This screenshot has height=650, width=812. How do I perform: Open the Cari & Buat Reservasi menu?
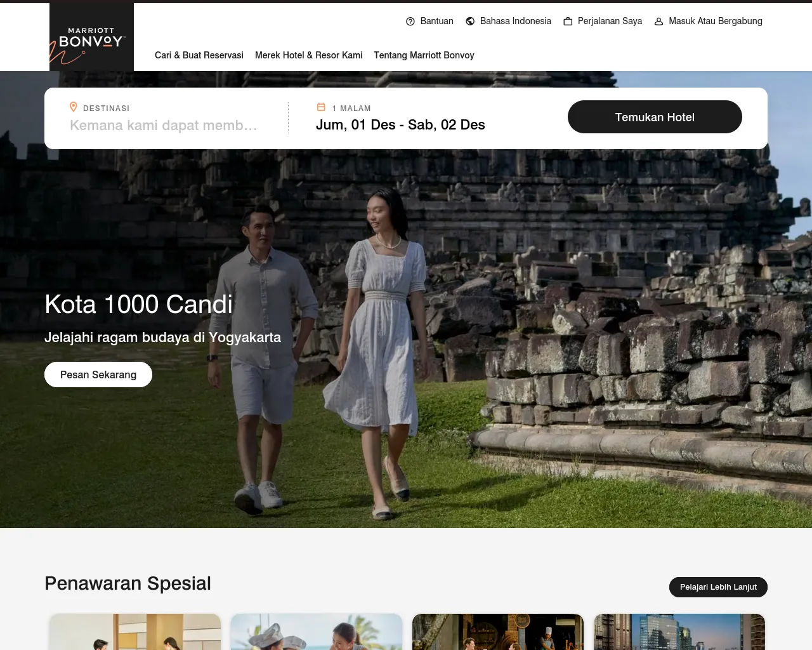click(199, 55)
